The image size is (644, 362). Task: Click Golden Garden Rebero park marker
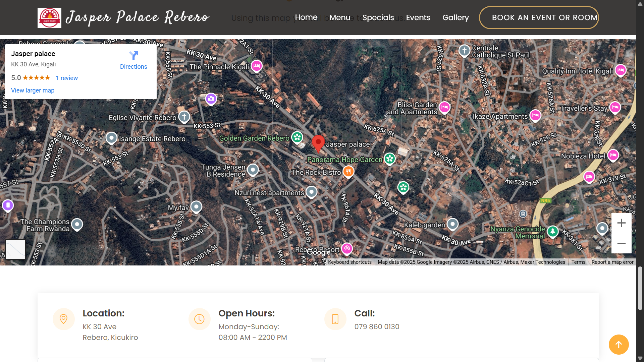[x=297, y=137]
